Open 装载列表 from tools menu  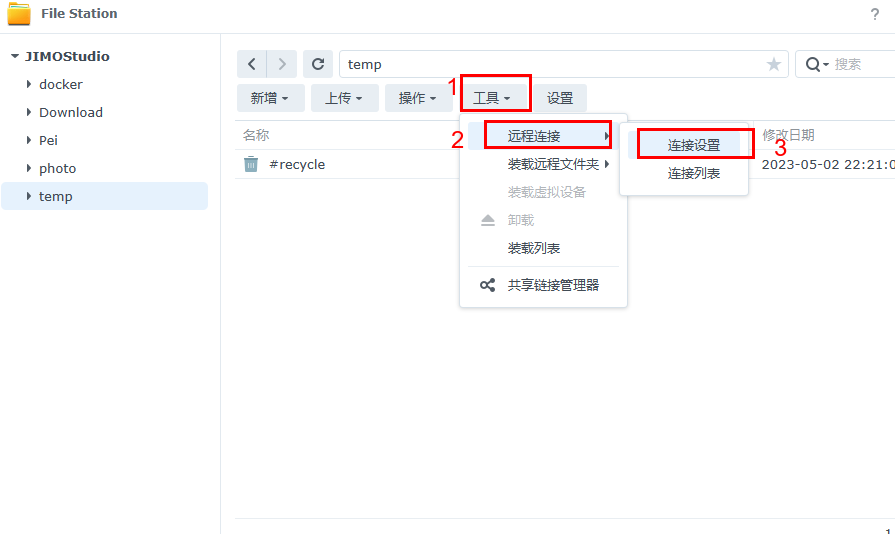[543, 248]
